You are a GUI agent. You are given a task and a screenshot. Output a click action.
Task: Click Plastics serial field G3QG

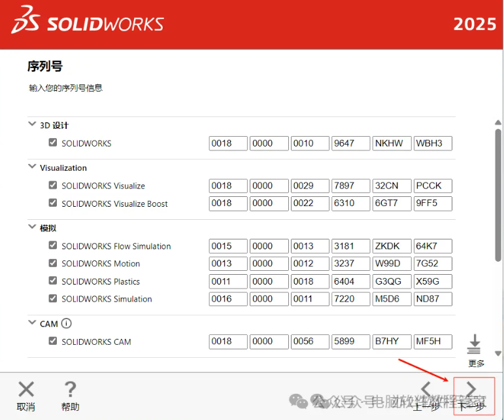(392, 281)
